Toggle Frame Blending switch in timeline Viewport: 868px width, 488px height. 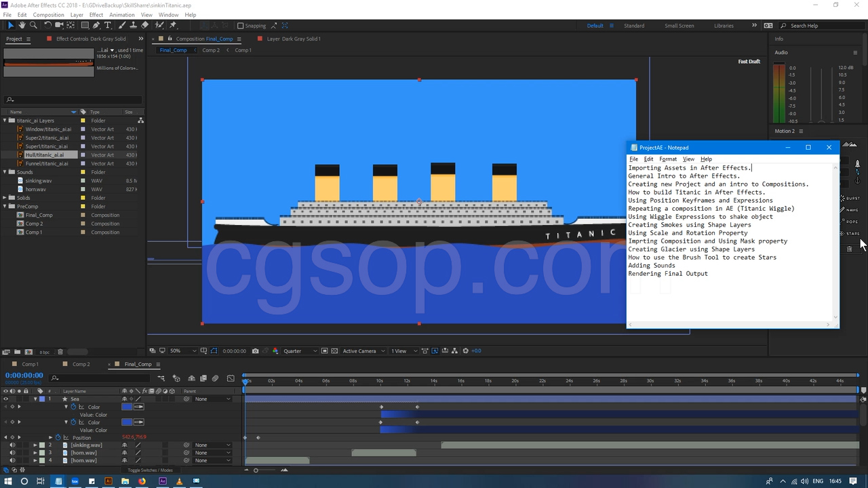click(x=203, y=378)
